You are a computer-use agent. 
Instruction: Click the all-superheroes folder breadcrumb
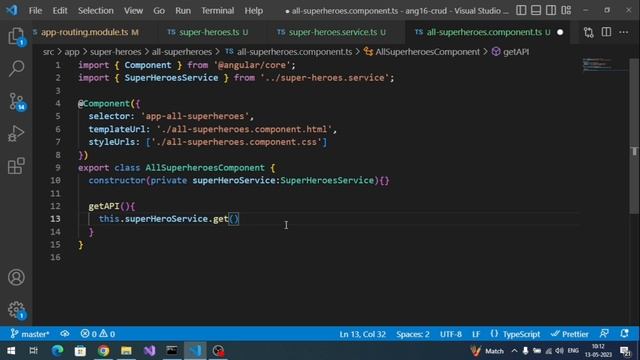(x=182, y=52)
